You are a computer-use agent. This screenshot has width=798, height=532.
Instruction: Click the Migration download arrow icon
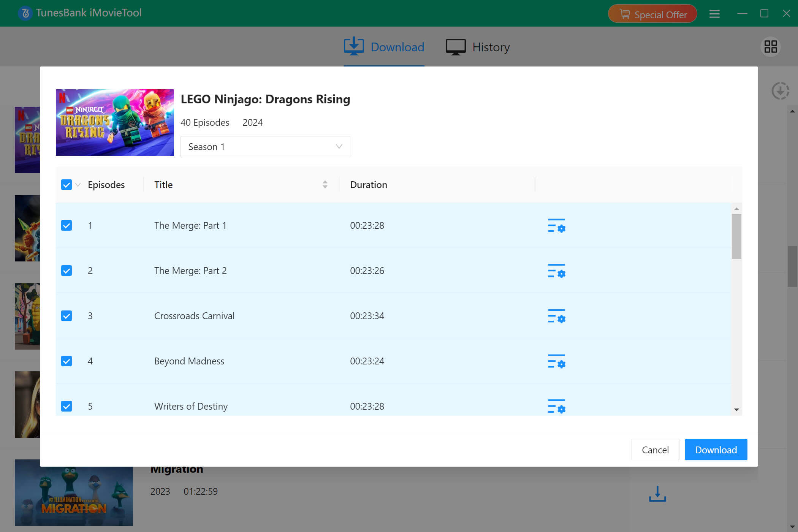657,494
